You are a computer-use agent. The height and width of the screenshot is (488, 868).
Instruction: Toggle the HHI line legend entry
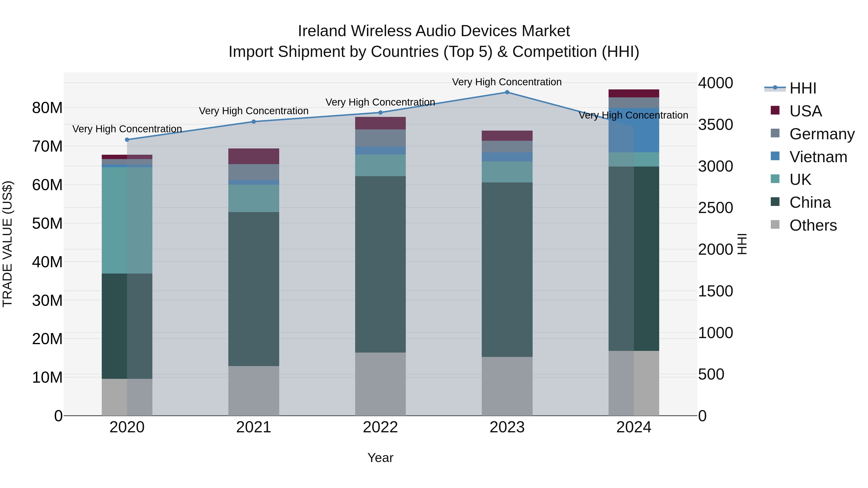[x=791, y=88]
